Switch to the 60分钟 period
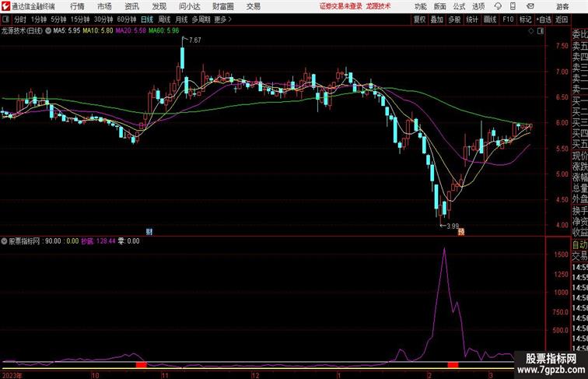 127,19
